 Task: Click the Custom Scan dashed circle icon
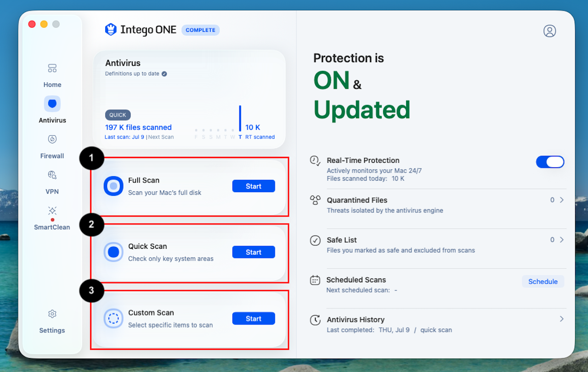113,318
